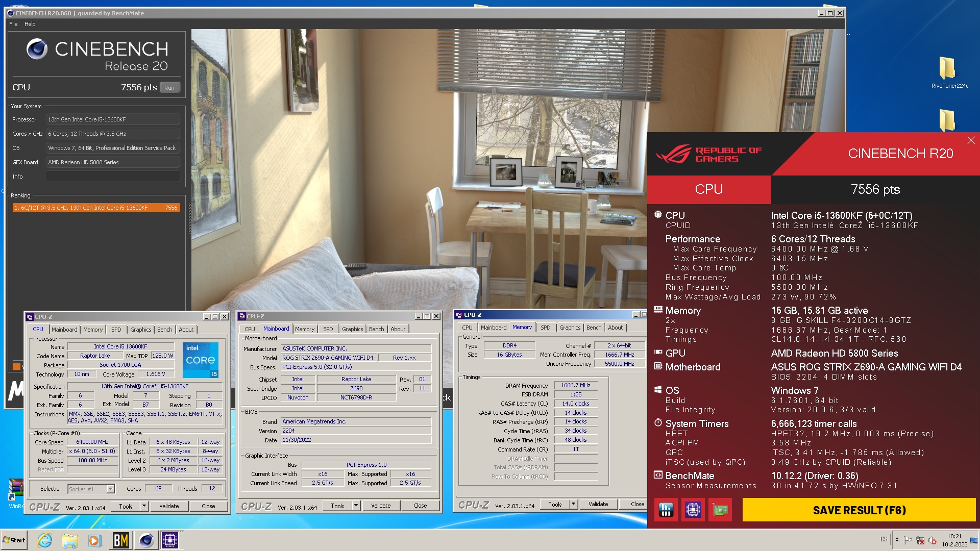Image resolution: width=980 pixels, height=551 pixels.
Task: Click the BenchMate section icon beside version 10.12.2
Action: pyautogui.click(x=658, y=474)
